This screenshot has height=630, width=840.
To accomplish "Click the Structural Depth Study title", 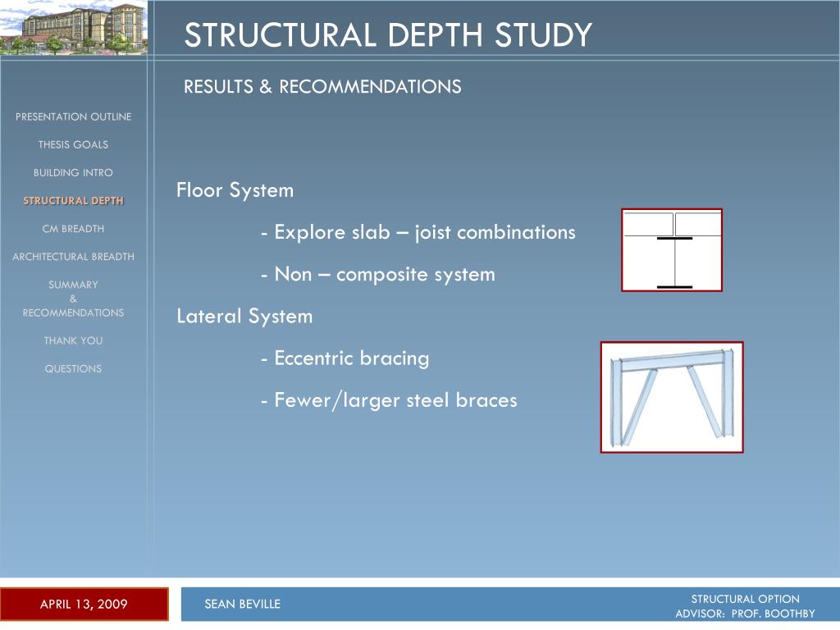I will tap(388, 34).
